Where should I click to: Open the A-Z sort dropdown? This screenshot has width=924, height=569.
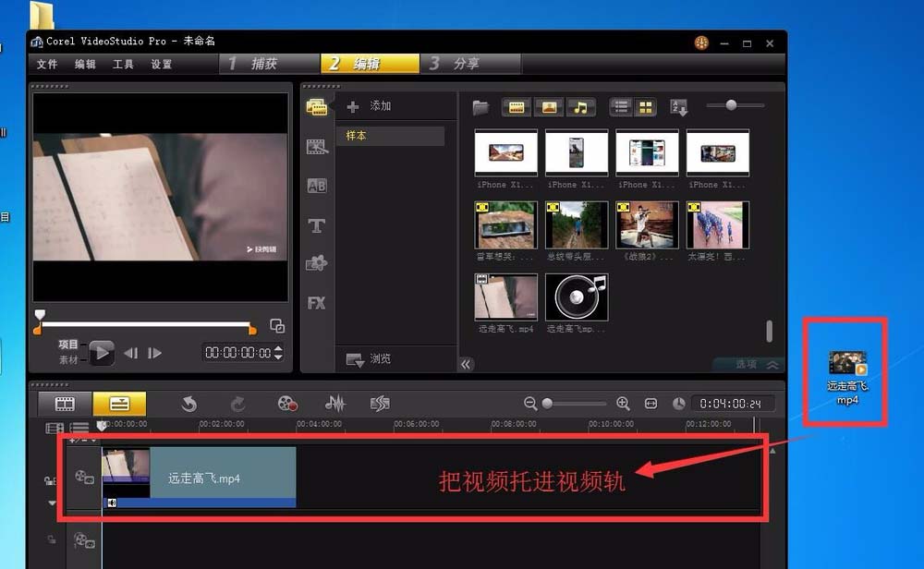tap(679, 107)
